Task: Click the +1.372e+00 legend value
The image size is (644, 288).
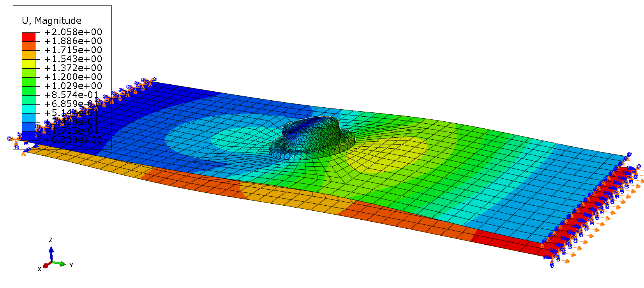Action: click(73, 68)
